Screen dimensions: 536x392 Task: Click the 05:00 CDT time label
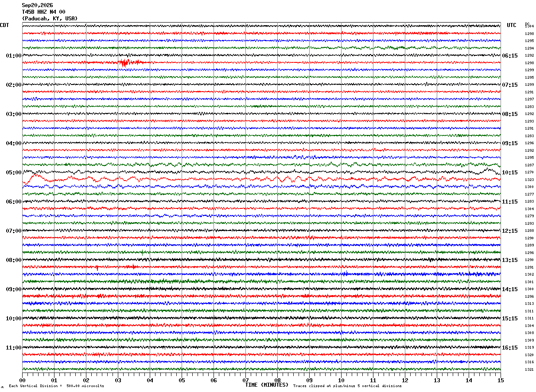14,173
